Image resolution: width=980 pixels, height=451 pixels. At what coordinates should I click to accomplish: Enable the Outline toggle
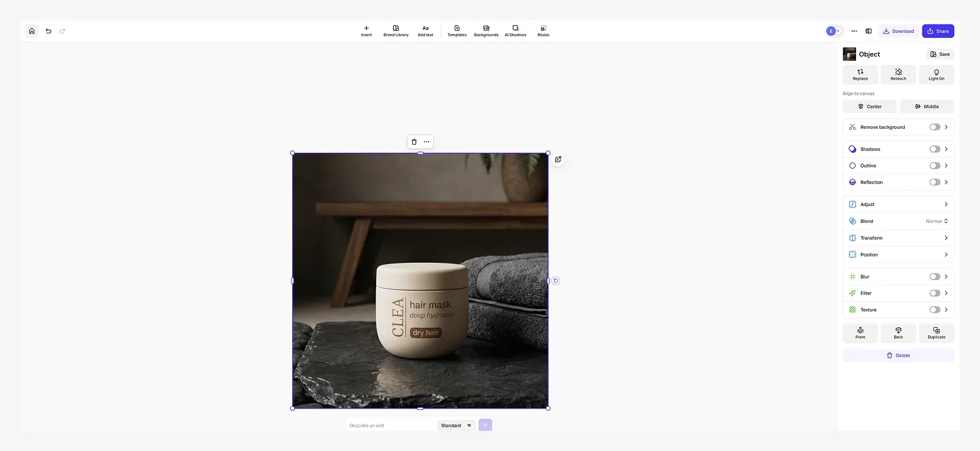point(934,165)
